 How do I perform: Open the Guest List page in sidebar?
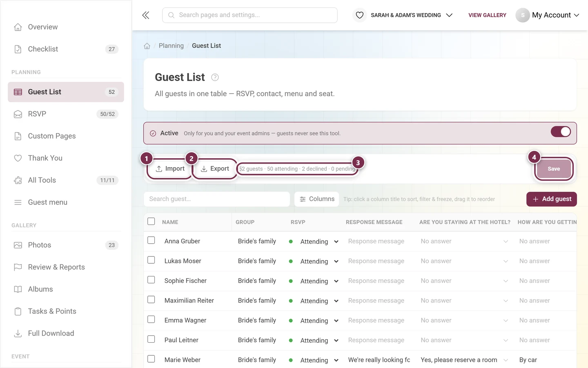tap(66, 92)
